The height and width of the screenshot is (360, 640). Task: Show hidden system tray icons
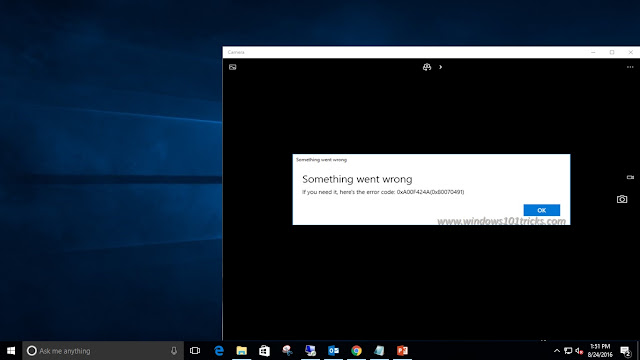click(557, 351)
